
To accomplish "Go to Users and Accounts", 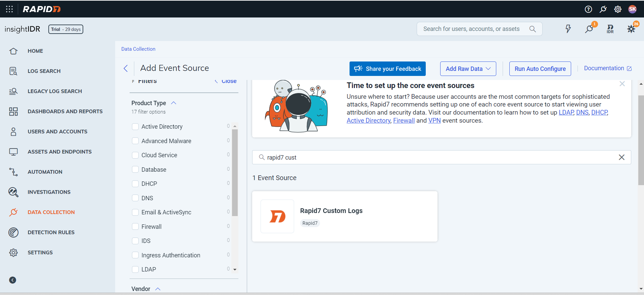I will tap(58, 132).
